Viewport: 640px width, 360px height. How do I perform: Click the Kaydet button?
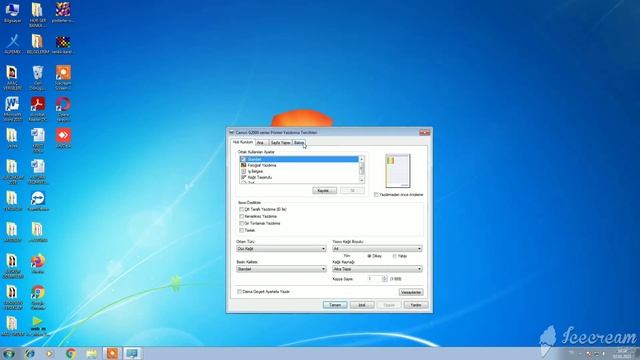(x=324, y=191)
